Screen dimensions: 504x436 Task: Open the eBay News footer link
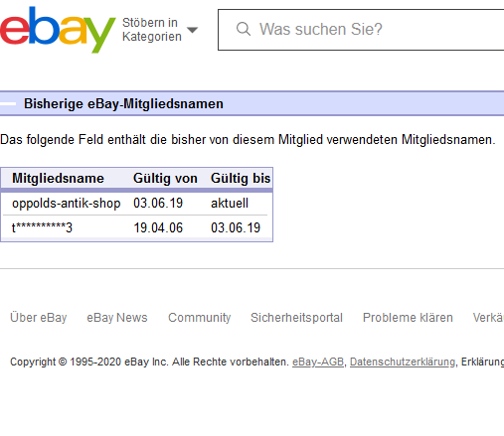117,318
